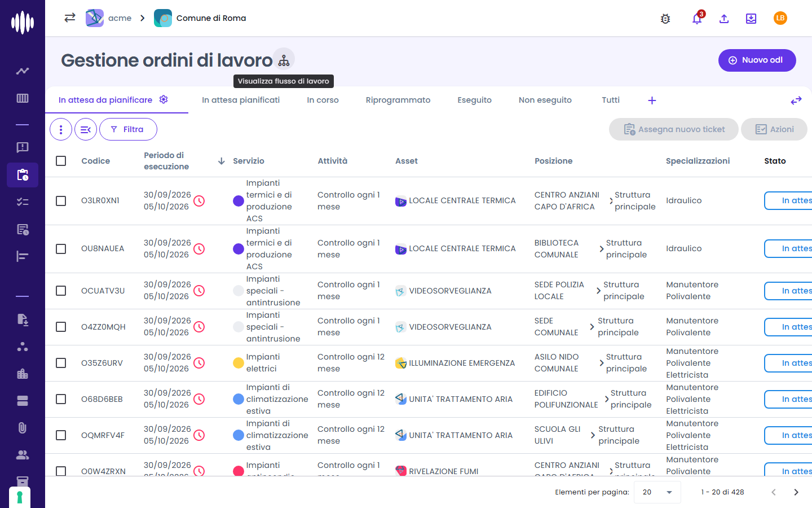The image size is (812, 508).
Task: Go to the next page of results
Action: [x=796, y=492]
